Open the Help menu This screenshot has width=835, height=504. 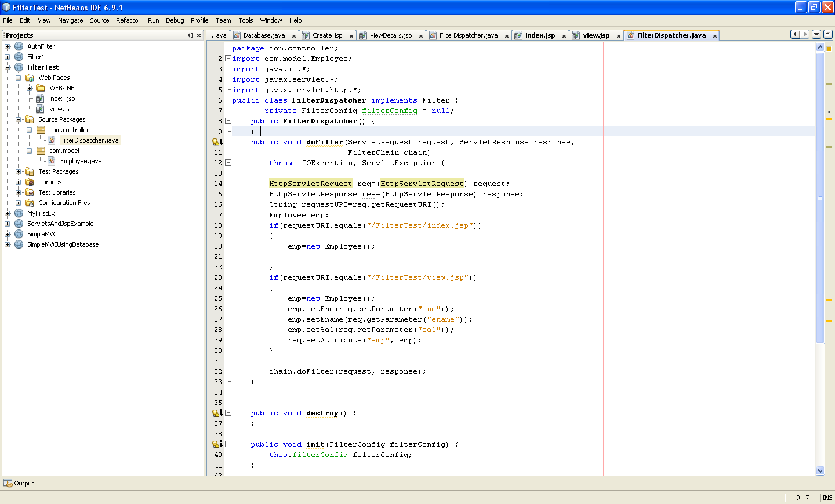(296, 20)
